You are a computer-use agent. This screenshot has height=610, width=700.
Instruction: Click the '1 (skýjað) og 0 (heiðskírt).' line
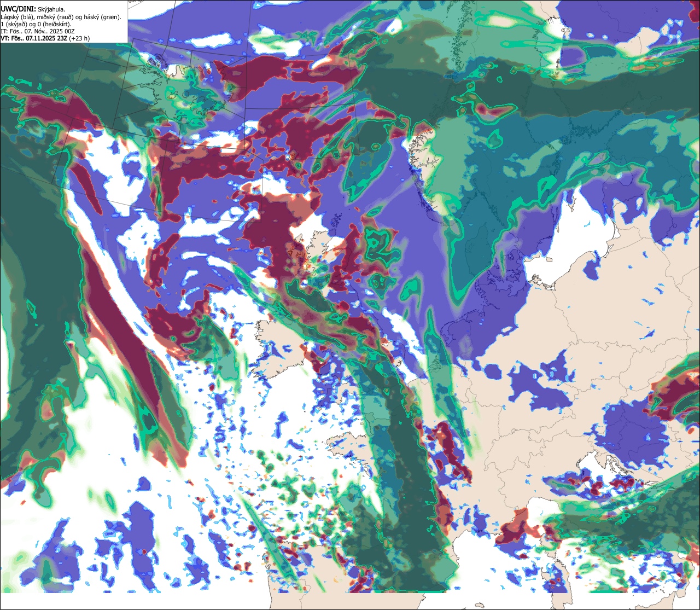(36, 25)
